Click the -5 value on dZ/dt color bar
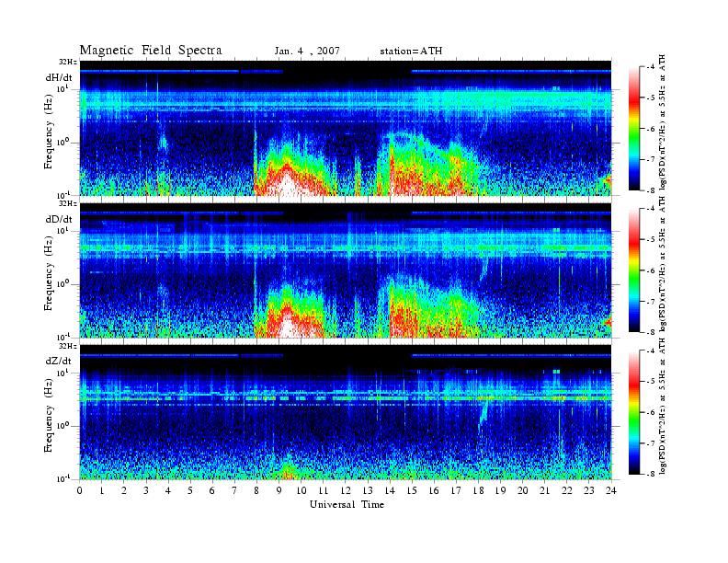 (x=652, y=382)
